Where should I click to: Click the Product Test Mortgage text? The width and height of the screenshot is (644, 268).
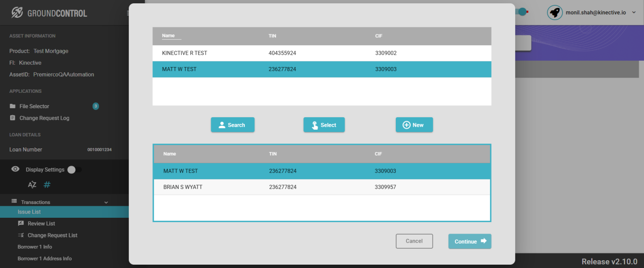[x=39, y=51]
